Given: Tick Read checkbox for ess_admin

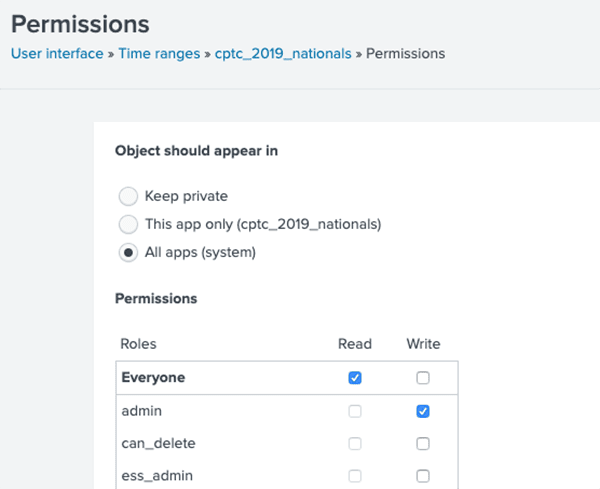Looking at the screenshot, I should (x=355, y=476).
